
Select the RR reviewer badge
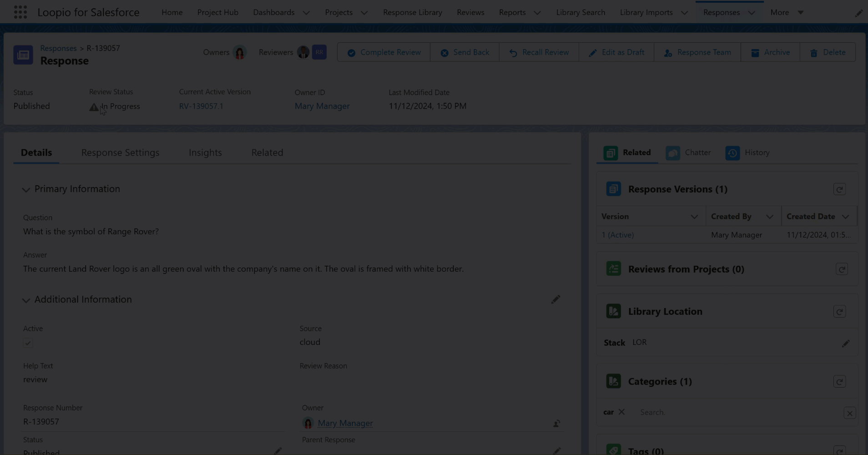319,52
